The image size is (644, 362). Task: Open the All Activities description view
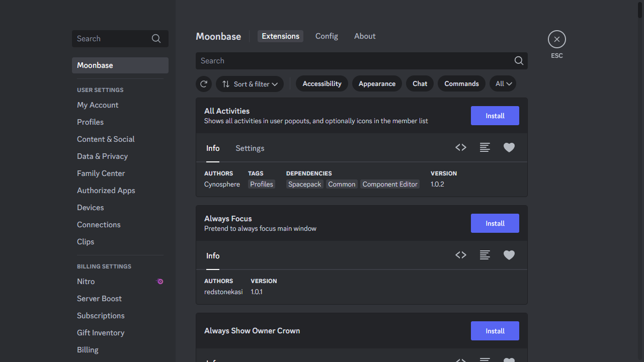click(x=485, y=147)
